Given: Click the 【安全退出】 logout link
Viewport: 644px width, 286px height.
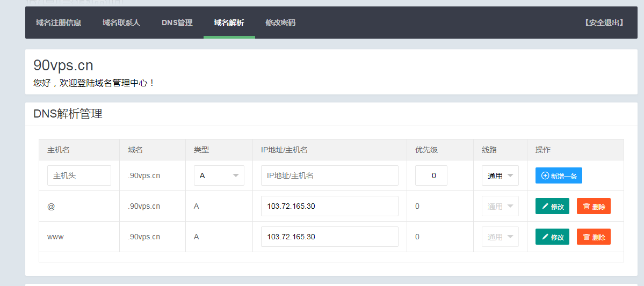Looking at the screenshot, I should [604, 23].
